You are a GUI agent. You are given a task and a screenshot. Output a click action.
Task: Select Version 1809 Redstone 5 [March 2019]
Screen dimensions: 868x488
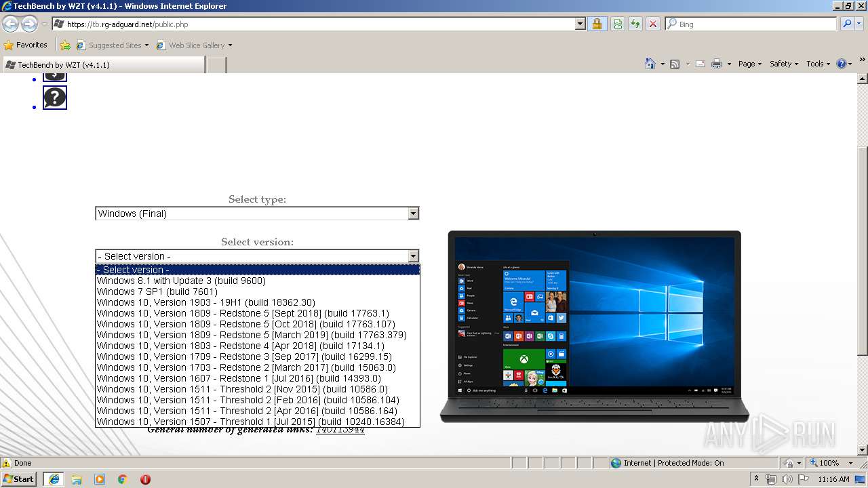pyautogui.click(x=258, y=335)
